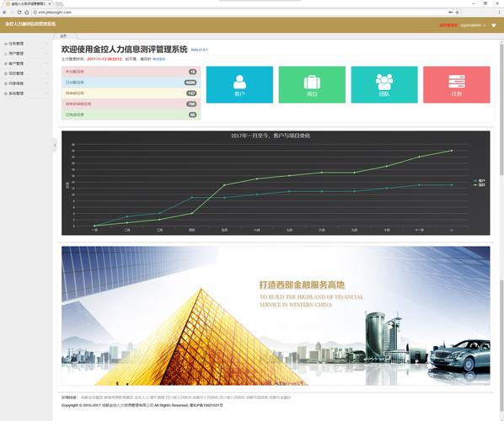
Task: Click the saved-password key icon in address bar
Action: (x=450, y=12)
